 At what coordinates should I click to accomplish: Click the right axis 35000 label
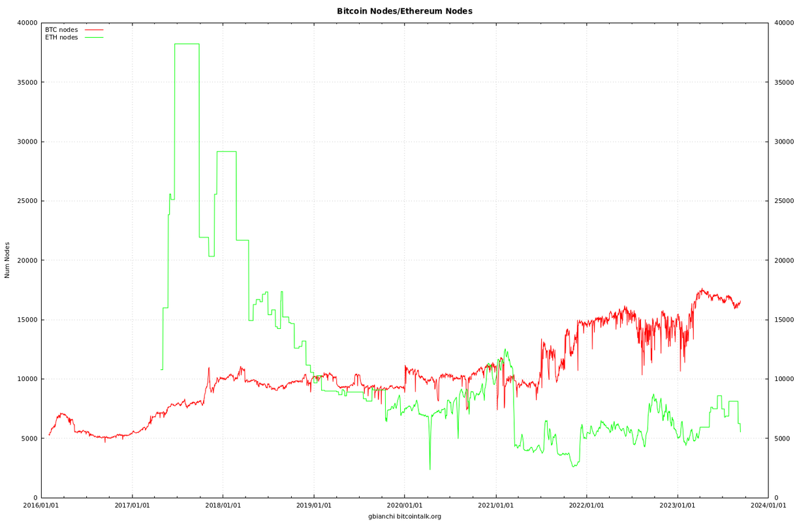tap(783, 82)
